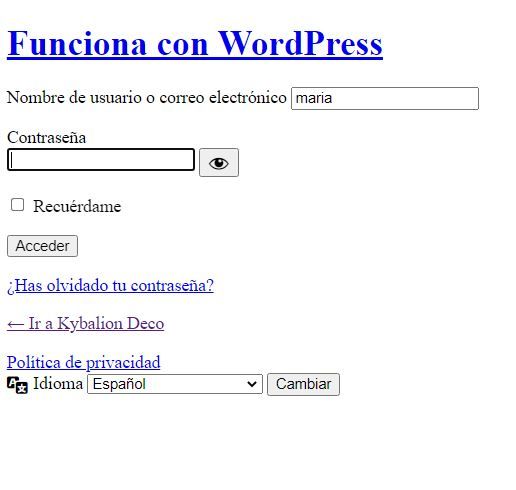
Task: Click the Recuérdame label text
Action: 77,206
